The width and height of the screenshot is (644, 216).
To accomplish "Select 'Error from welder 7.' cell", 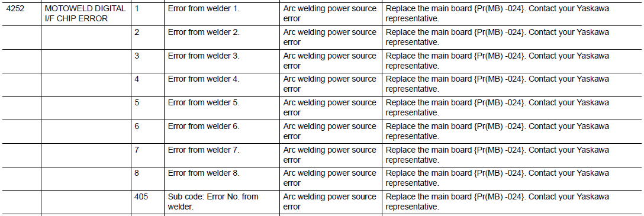I will pos(222,155).
